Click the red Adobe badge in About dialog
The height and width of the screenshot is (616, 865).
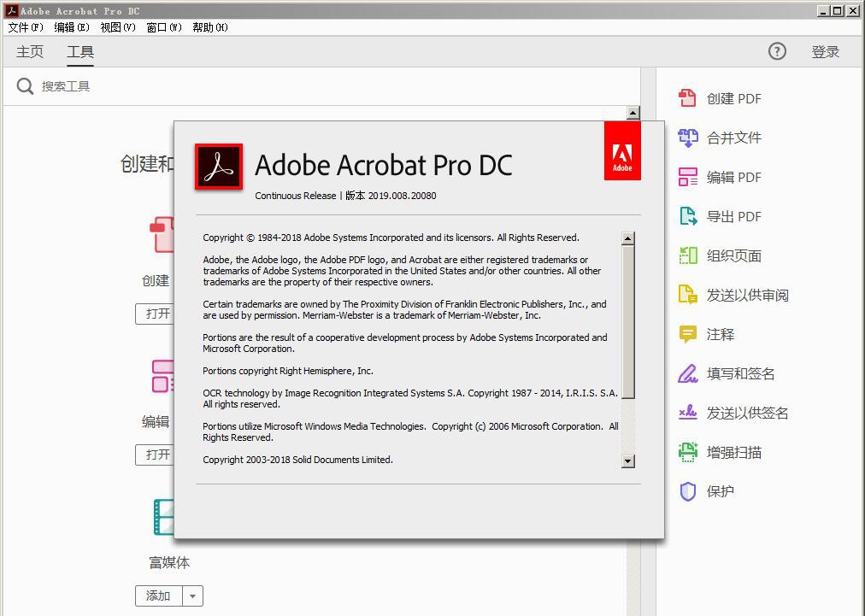tap(622, 150)
